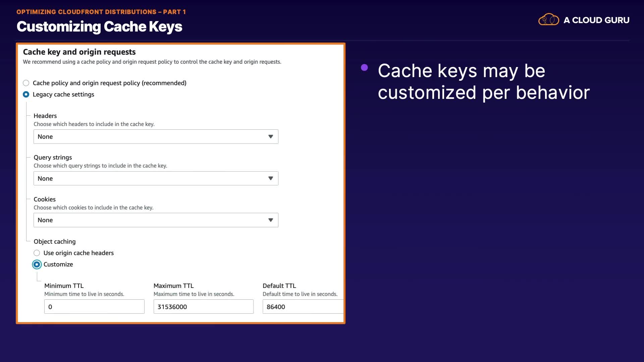Select Cache policy and origin request policy
Viewport: 644px width, 362px height.
coord(26,83)
